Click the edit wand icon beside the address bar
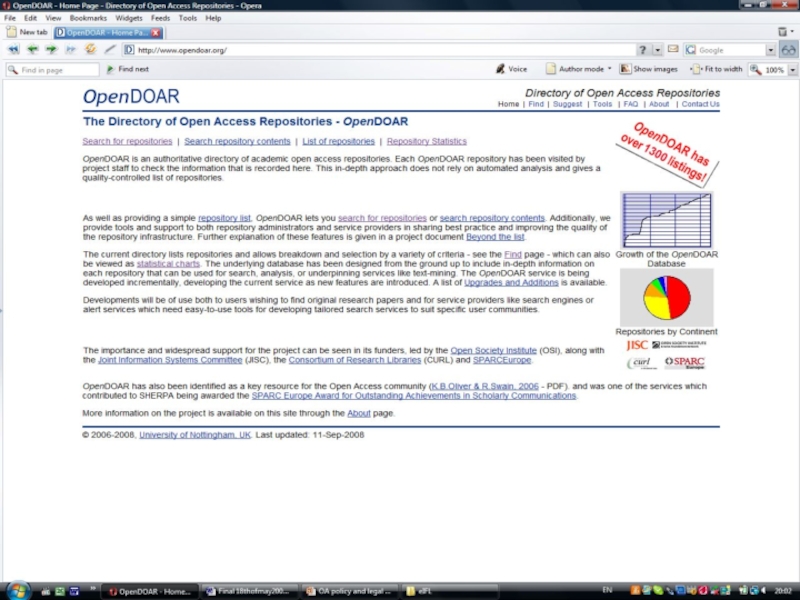The image size is (800, 600). pos(108,49)
